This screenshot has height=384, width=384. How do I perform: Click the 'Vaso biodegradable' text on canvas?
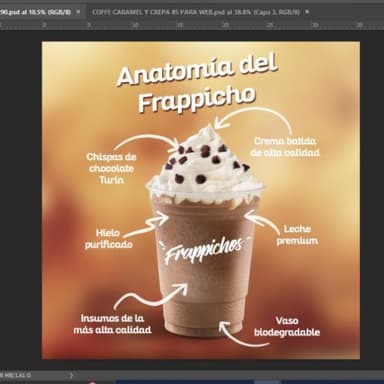point(287,327)
